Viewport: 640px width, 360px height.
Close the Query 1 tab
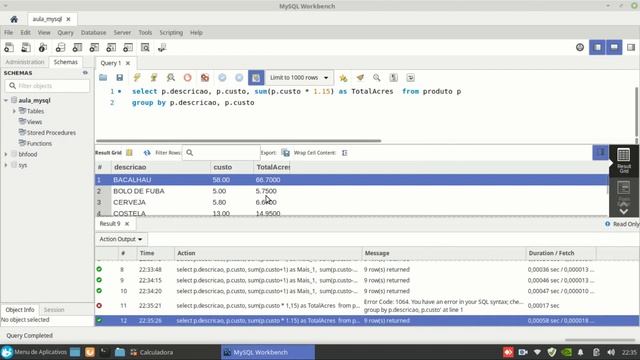click(128, 63)
